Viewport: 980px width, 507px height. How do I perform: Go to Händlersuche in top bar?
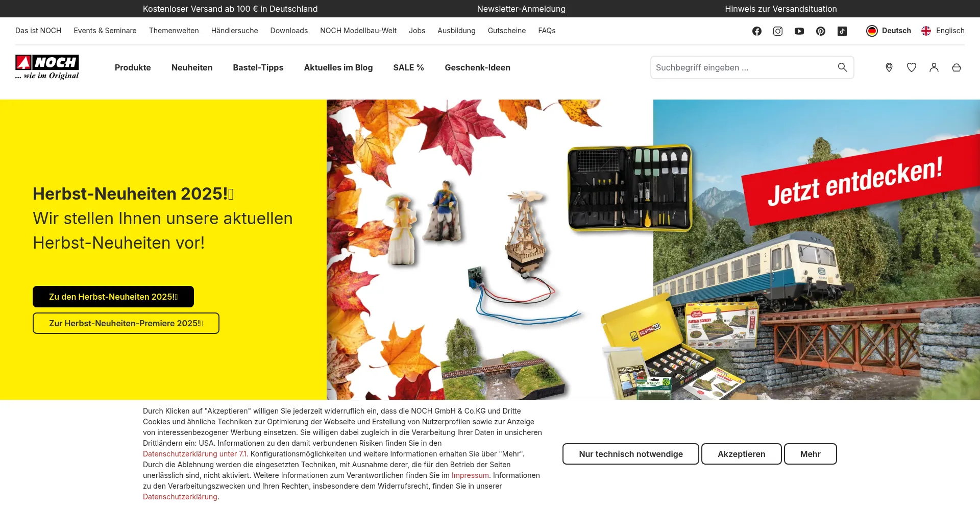(x=234, y=31)
